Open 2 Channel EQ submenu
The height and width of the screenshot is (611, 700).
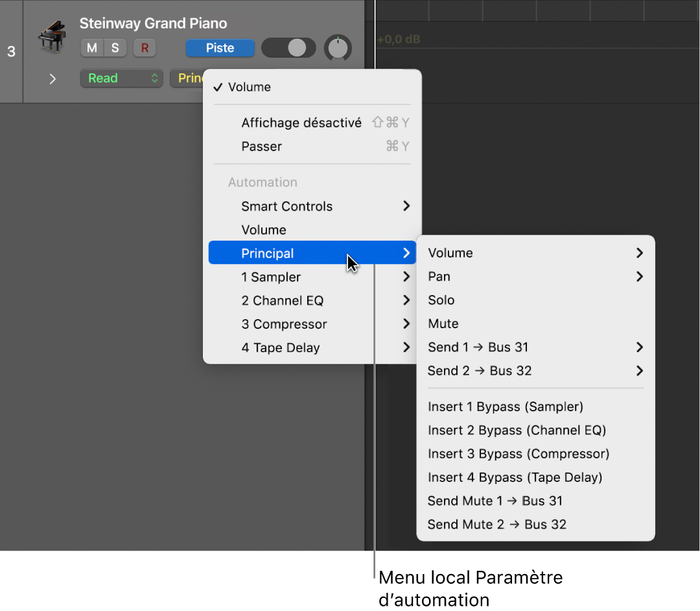283,300
